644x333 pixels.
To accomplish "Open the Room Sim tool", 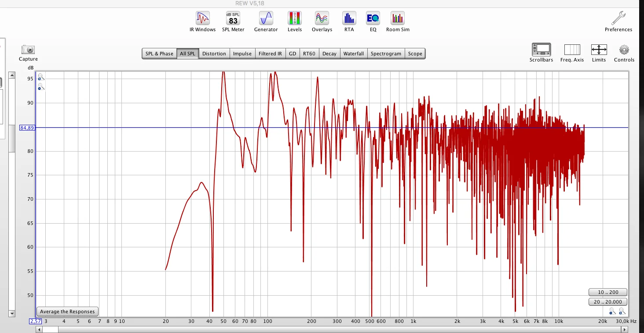I will click(x=398, y=22).
